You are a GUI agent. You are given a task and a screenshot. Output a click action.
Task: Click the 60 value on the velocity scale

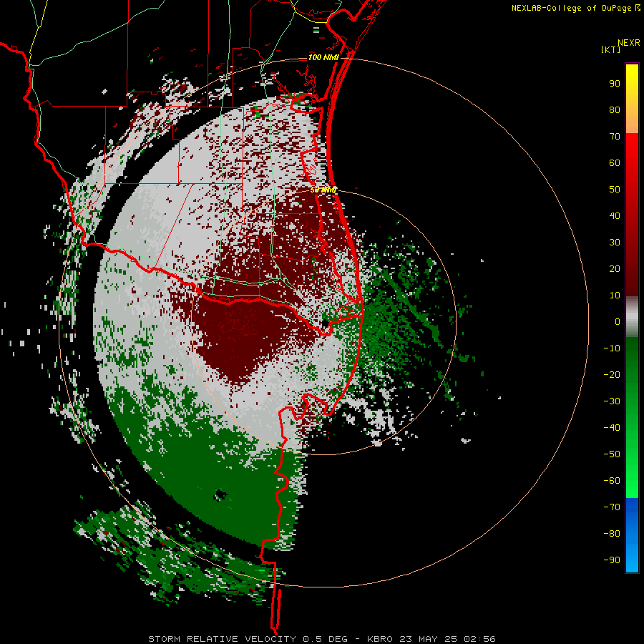click(615, 162)
